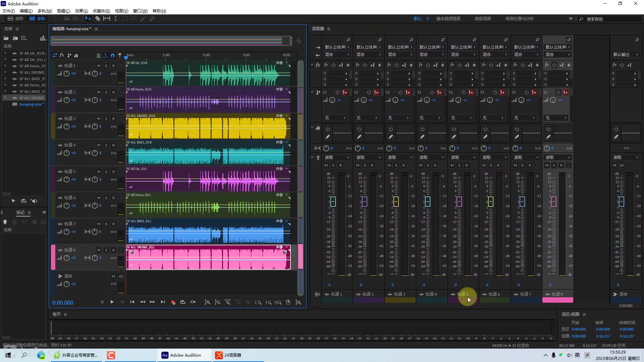Viewport: 644px width, 362px height.
Task: Open 默认输出 dropdown on master channel
Action: coord(626,54)
